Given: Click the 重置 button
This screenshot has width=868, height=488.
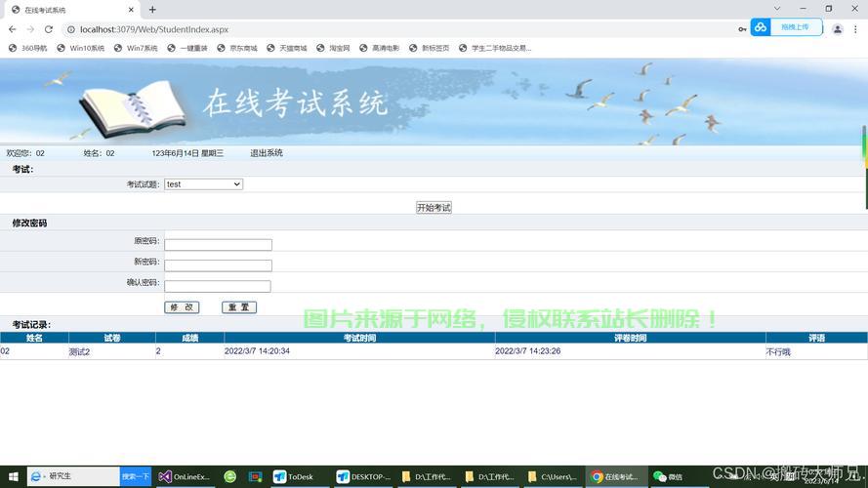Looking at the screenshot, I should pyautogui.click(x=239, y=307).
